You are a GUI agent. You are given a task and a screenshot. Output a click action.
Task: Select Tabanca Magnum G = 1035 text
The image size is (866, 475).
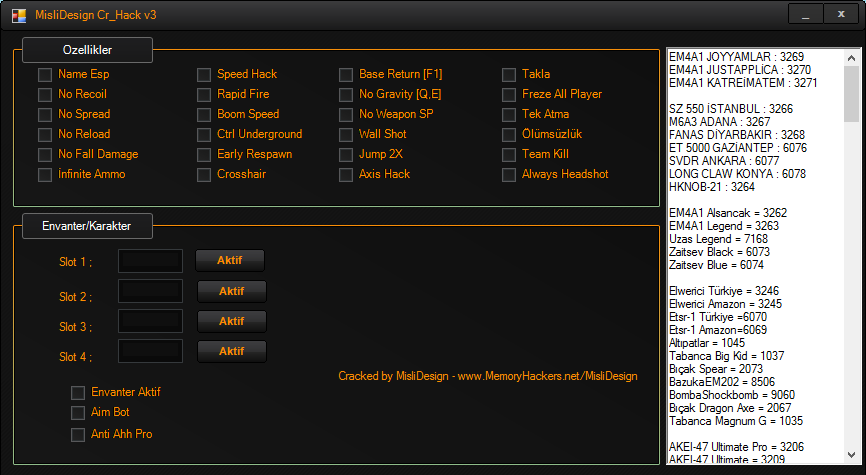click(736, 421)
